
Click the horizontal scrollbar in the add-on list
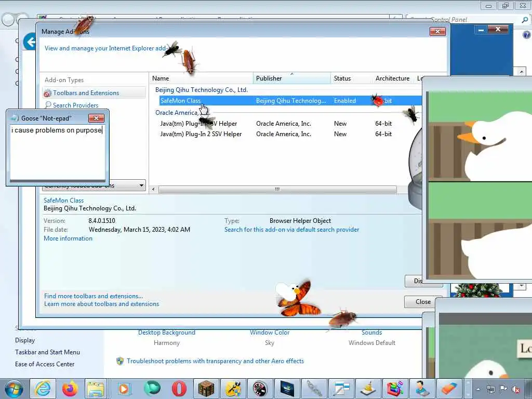tap(277, 189)
